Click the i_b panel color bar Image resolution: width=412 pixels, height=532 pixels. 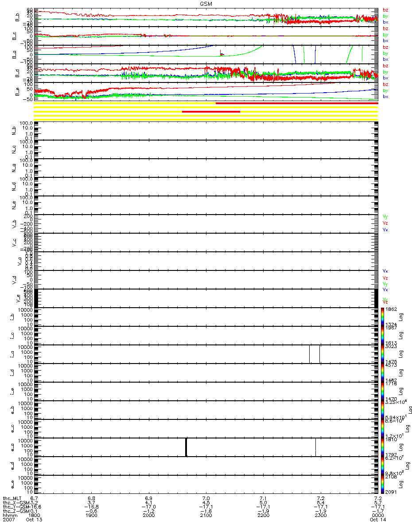(x=383, y=317)
